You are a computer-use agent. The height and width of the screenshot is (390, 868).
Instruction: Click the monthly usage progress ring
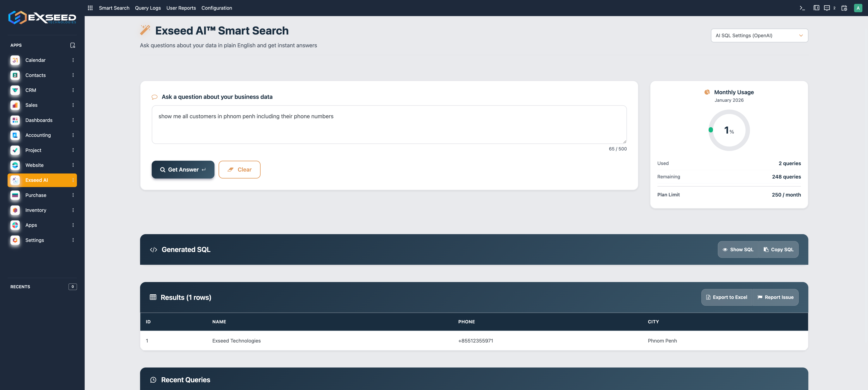click(x=729, y=130)
